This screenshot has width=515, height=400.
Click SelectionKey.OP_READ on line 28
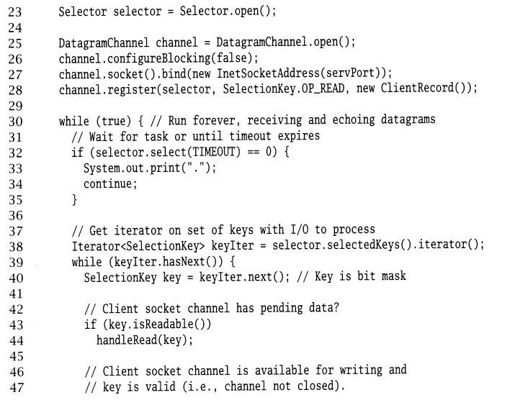284,89
